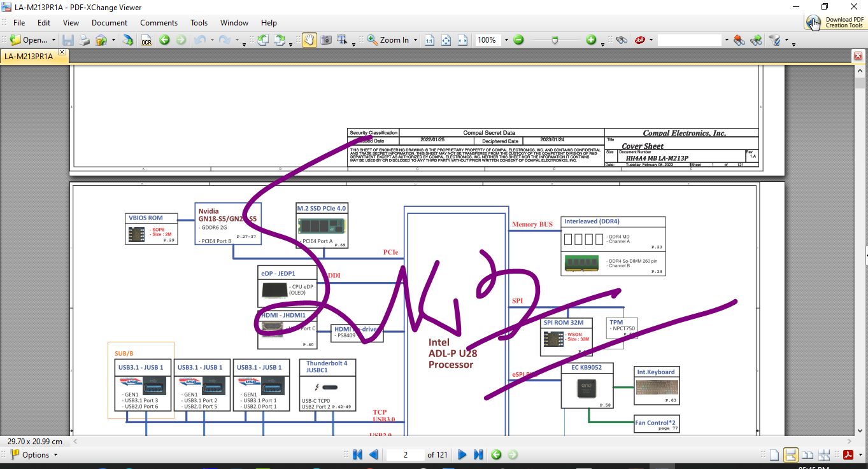Open the Edit menu
Image resolution: width=868 pixels, height=469 pixels.
point(44,23)
